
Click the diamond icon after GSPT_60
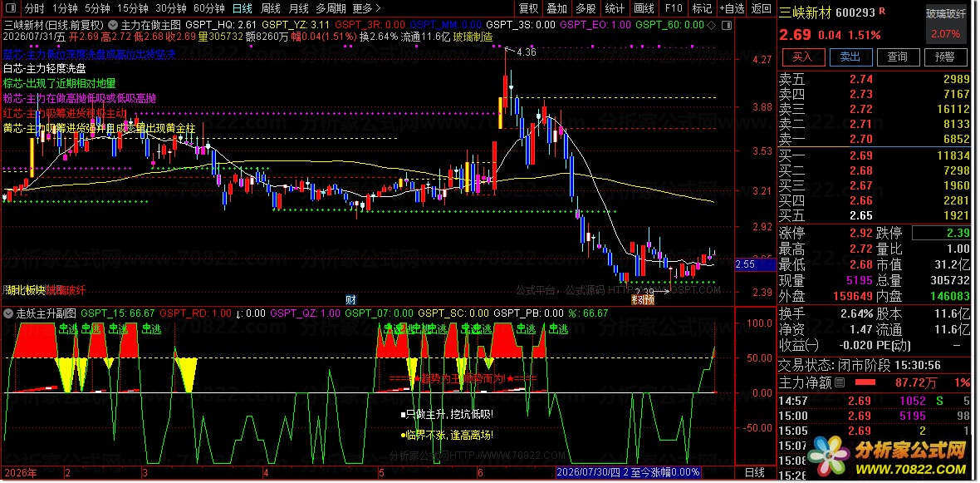(709, 25)
